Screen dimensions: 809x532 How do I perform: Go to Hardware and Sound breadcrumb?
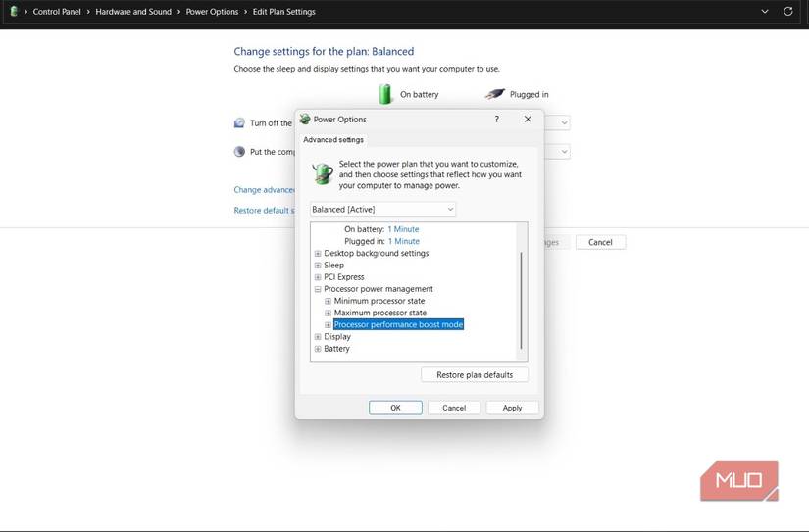(133, 12)
